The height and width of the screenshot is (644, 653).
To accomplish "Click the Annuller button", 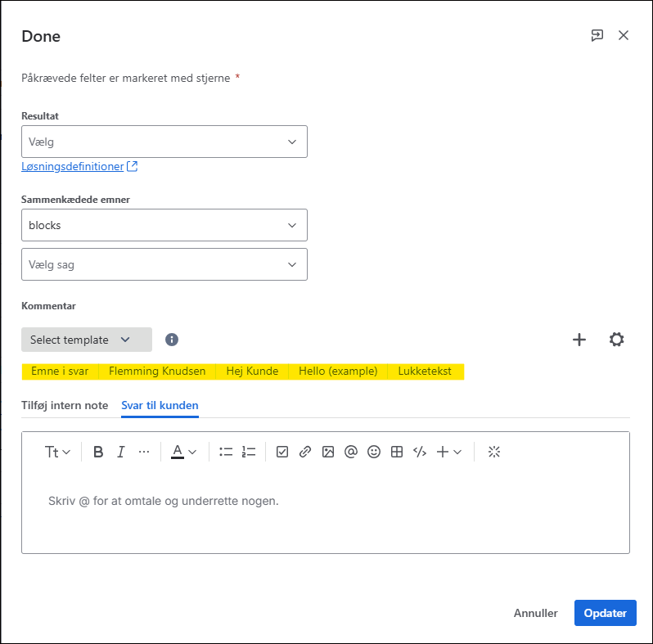I will pyautogui.click(x=535, y=613).
